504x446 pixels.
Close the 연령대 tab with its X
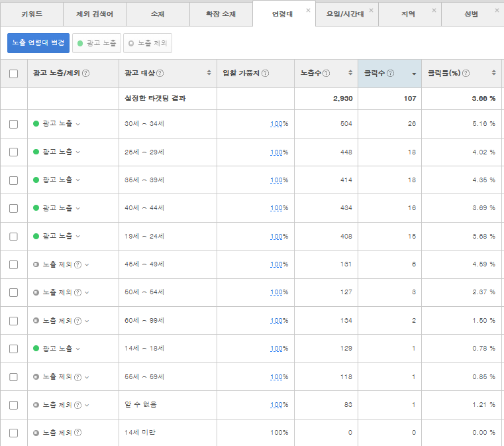(308, 11)
